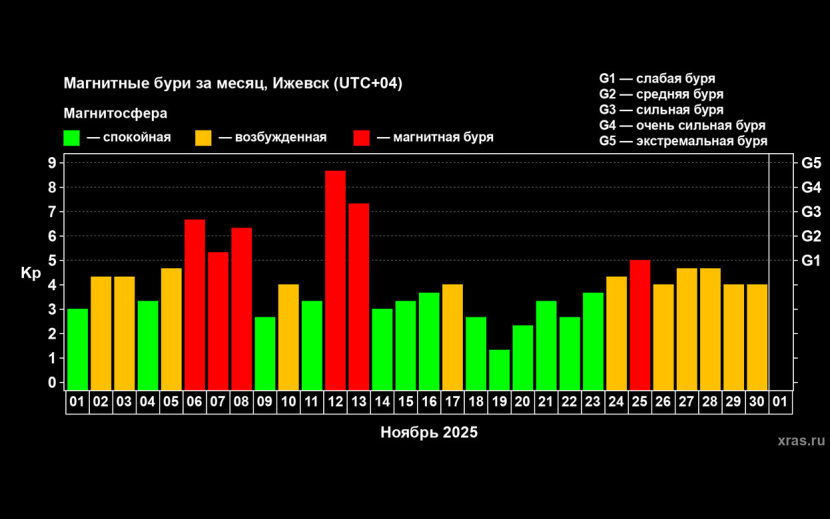Click the date label 17 on the axis
The height and width of the screenshot is (519, 830).
click(x=452, y=402)
